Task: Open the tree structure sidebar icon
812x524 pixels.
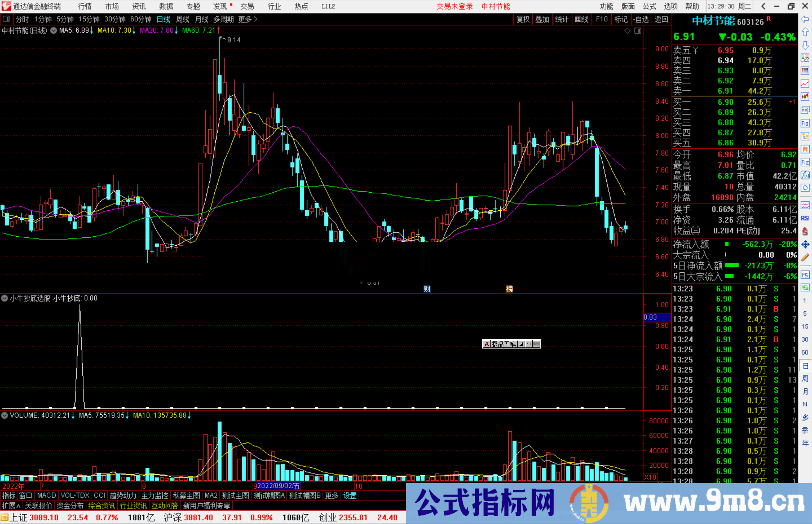Action: coord(805,136)
